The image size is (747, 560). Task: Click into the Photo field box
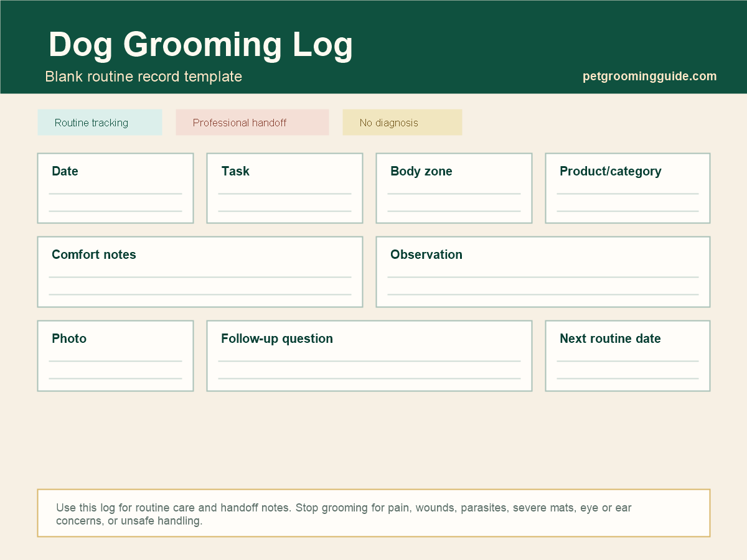pos(115,356)
